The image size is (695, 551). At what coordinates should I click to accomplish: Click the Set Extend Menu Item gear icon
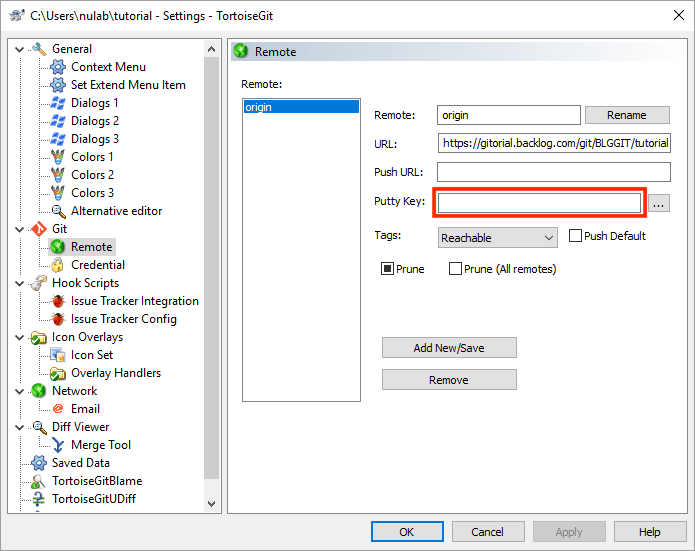pyautogui.click(x=58, y=85)
